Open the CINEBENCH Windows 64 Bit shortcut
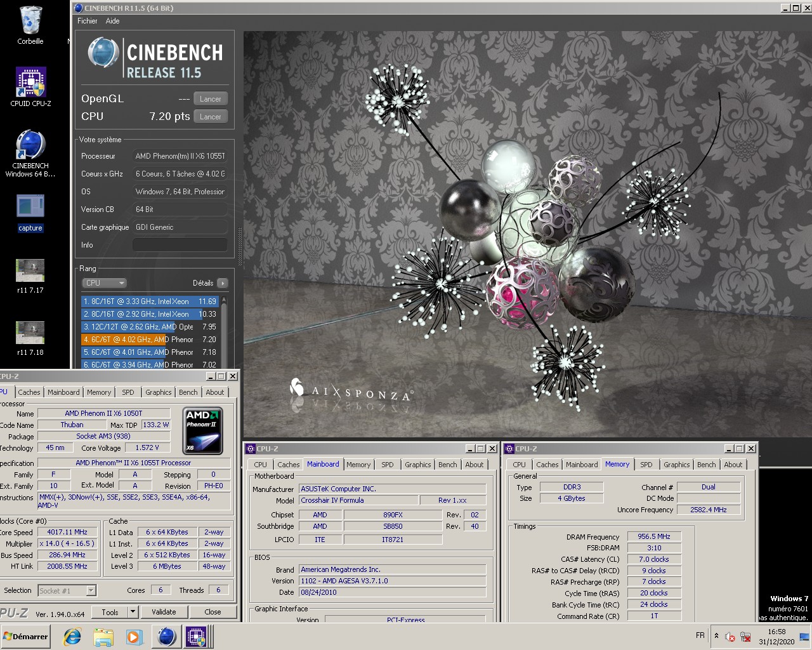The width and height of the screenshot is (812, 650). 30,154
